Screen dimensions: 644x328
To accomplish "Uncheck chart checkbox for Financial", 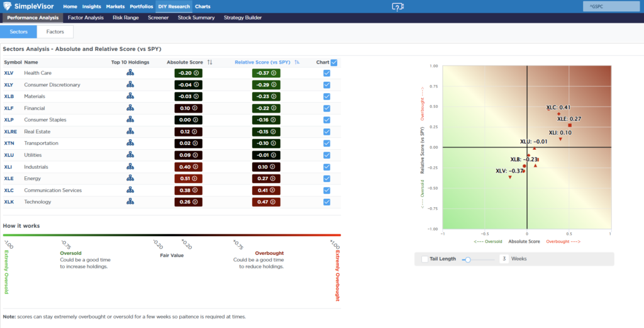I will pyautogui.click(x=326, y=108).
